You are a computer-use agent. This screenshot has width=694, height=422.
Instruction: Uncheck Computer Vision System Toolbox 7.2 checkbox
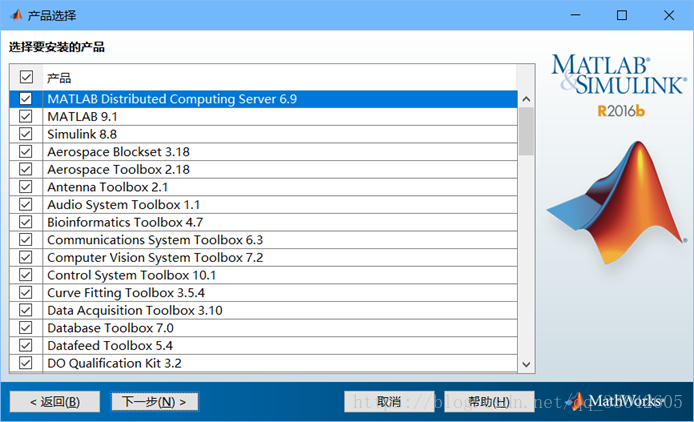click(26, 257)
